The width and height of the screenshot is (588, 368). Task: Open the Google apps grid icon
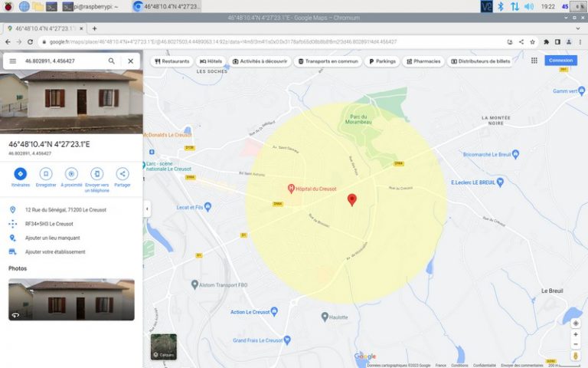[x=534, y=61]
